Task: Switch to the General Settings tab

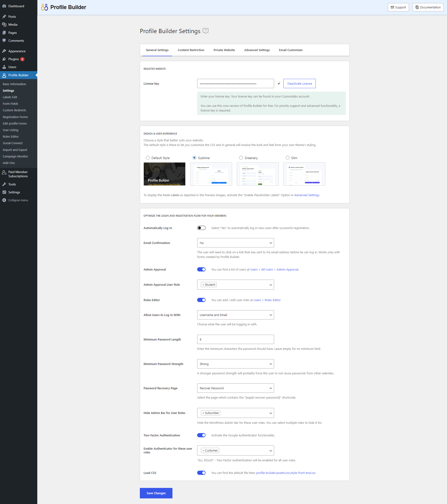Action: (x=157, y=50)
